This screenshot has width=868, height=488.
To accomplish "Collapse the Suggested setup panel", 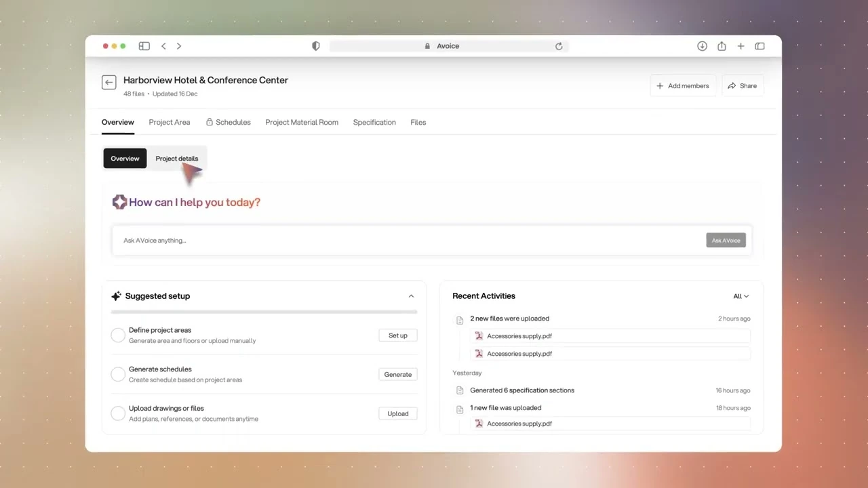I will [x=411, y=296].
